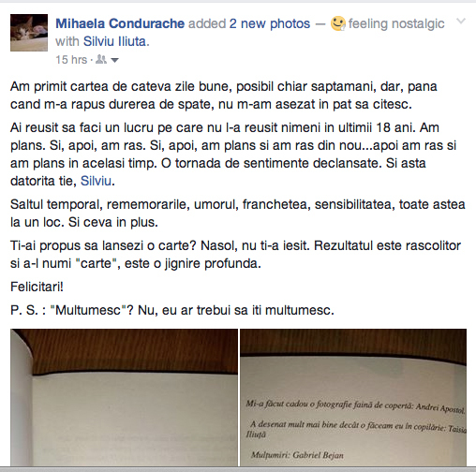Open the right acknowledgements page photo

[353, 397]
